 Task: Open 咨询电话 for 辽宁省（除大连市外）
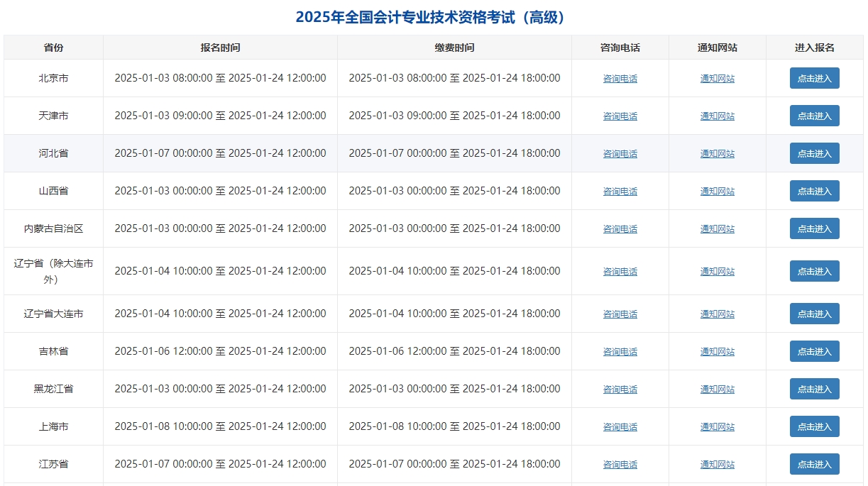(619, 271)
